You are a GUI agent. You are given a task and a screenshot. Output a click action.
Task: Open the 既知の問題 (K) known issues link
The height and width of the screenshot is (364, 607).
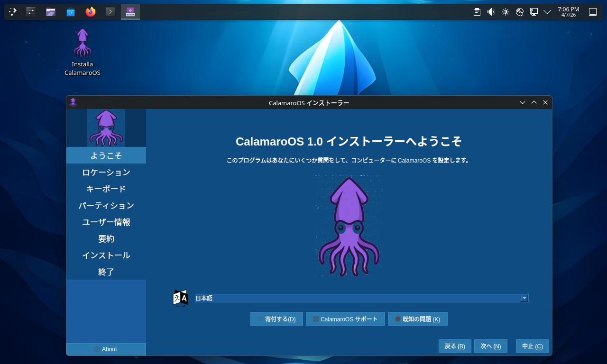417,319
